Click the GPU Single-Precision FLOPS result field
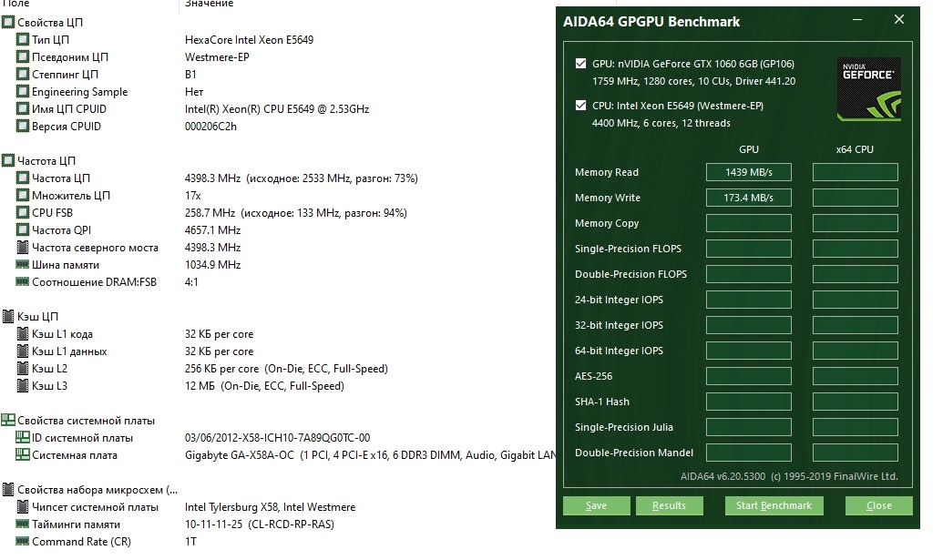The width and height of the screenshot is (943, 560). [749, 249]
